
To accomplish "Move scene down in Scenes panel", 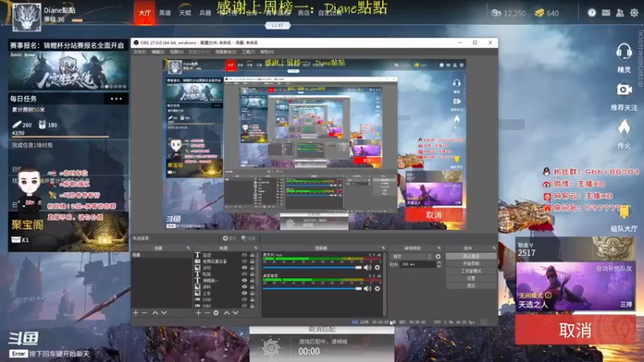I will tap(164, 313).
